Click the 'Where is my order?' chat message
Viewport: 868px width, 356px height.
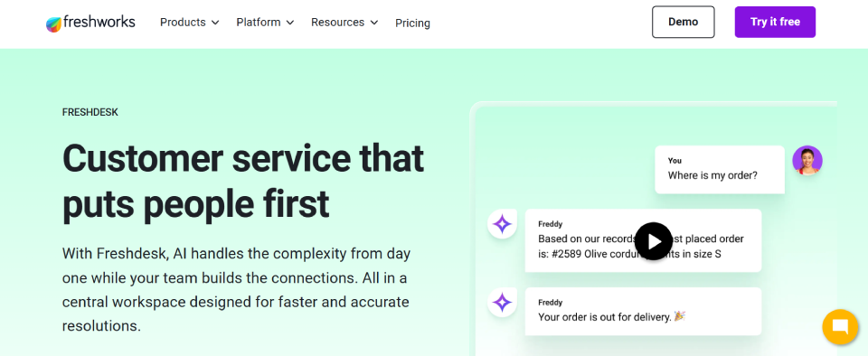(720, 170)
